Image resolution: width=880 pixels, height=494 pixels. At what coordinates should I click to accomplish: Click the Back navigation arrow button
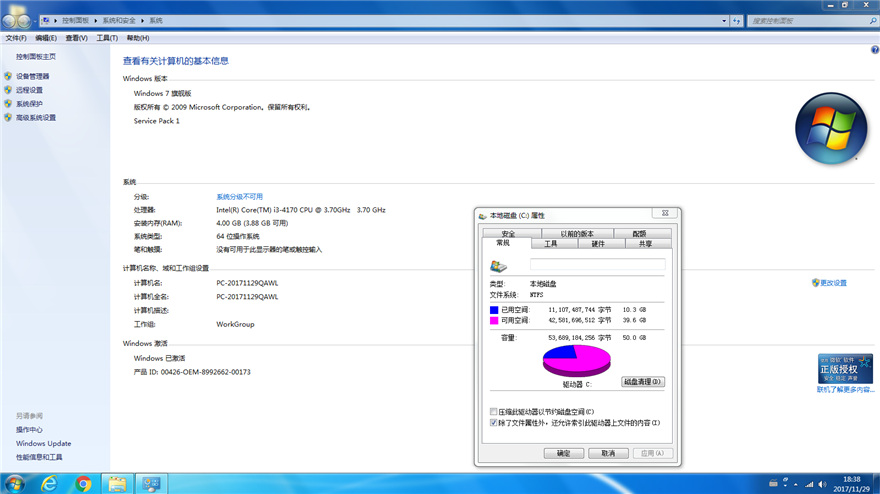(9, 21)
